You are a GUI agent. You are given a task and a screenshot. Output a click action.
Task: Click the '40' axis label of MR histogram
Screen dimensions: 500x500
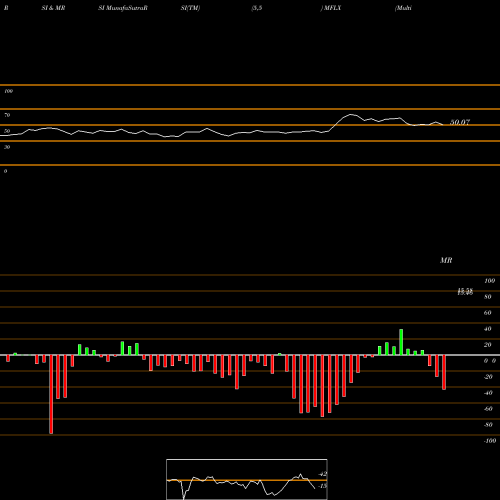(x=488, y=329)
